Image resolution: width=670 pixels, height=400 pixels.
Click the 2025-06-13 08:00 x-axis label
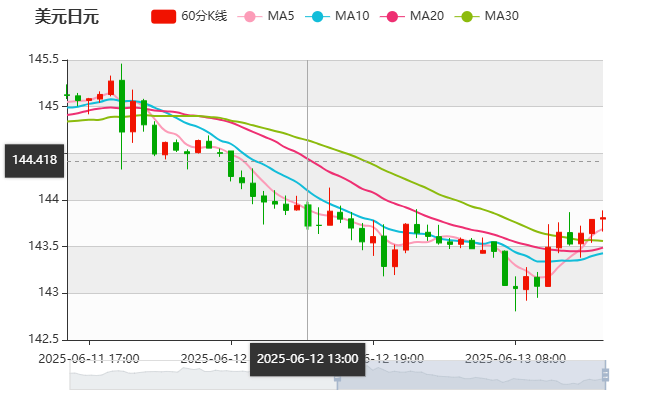tap(517, 358)
